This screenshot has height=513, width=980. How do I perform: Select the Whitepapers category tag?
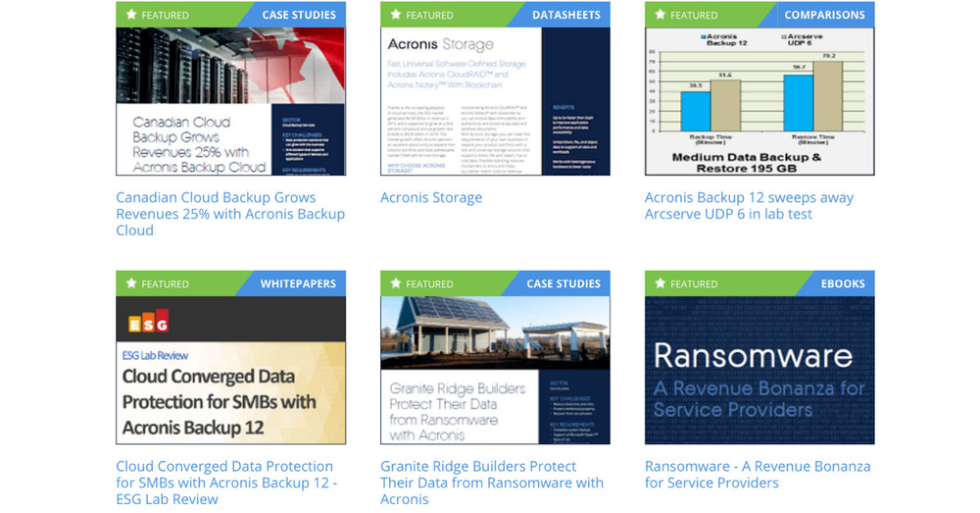(298, 283)
